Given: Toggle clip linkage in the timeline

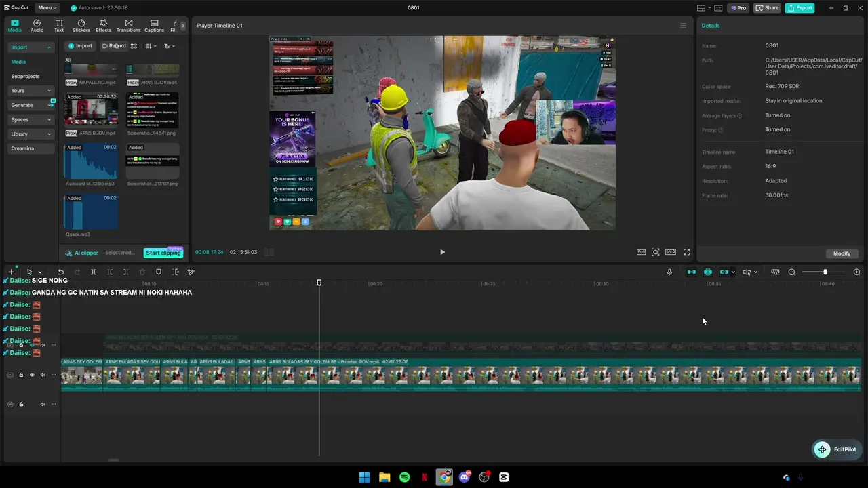Looking at the screenshot, I should pos(724,272).
